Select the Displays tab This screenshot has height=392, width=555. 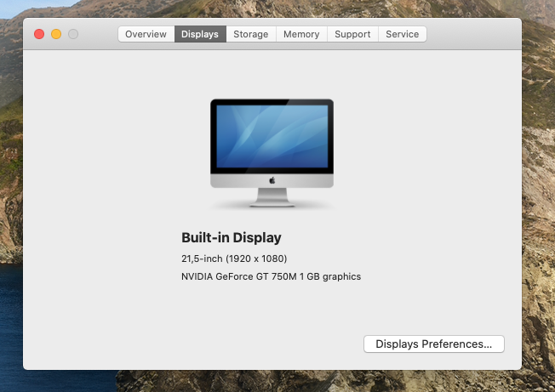point(200,34)
